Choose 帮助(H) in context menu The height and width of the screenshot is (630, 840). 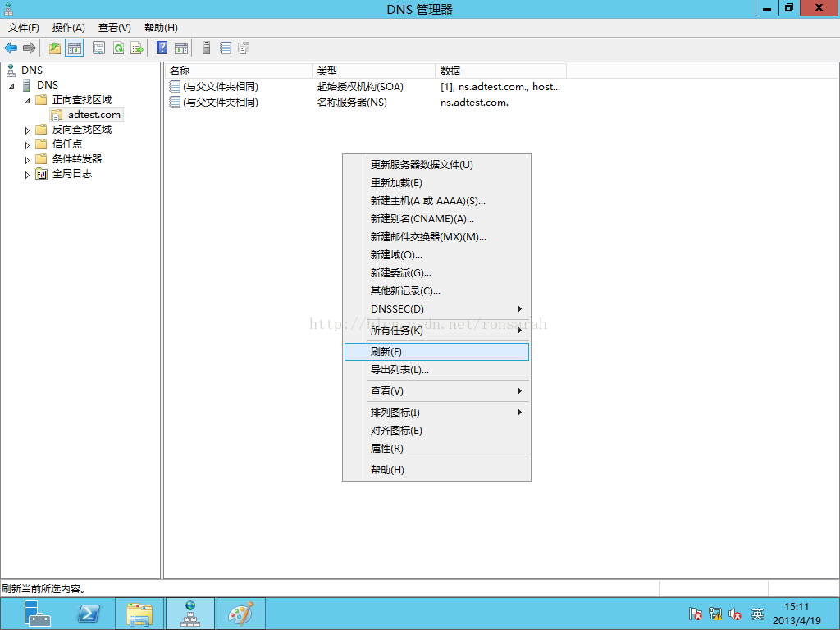(x=436, y=470)
